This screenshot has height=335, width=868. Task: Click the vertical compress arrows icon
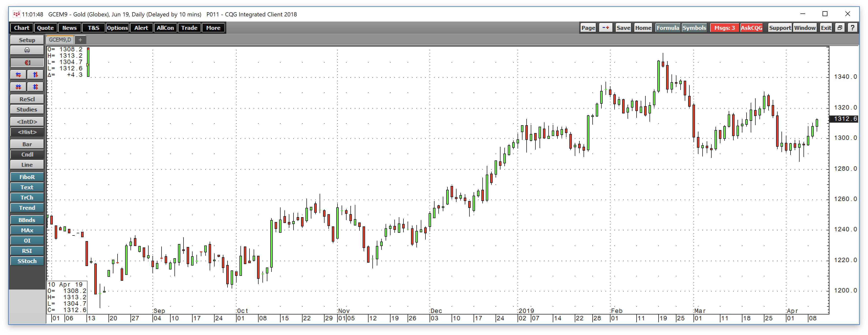35,87
